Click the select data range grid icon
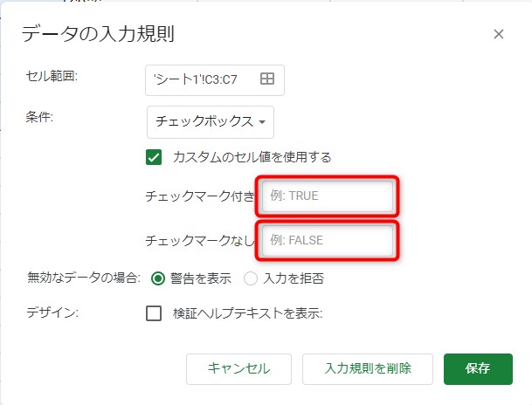This screenshot has height=405, width=532. pos(267,79)
